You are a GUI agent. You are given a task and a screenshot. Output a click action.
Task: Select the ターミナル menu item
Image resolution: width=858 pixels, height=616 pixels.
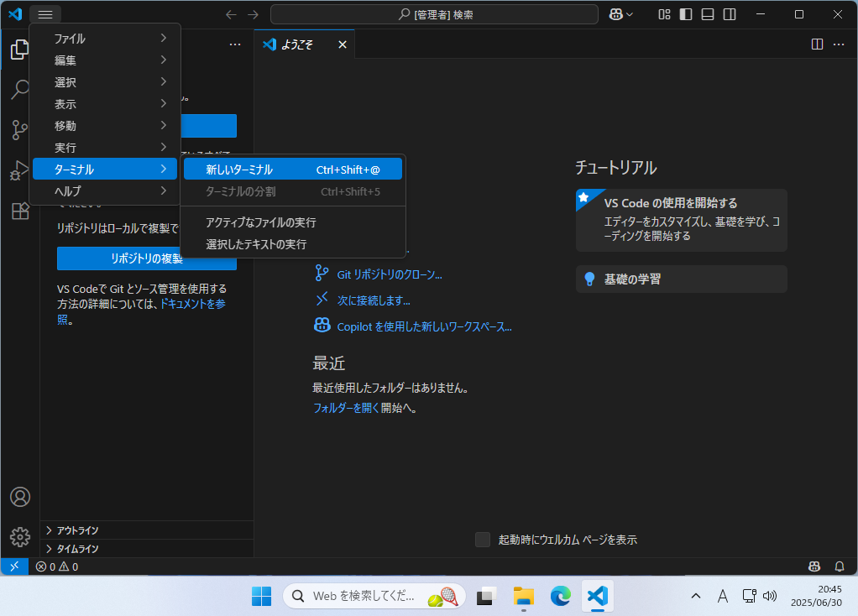pos(104,169)
